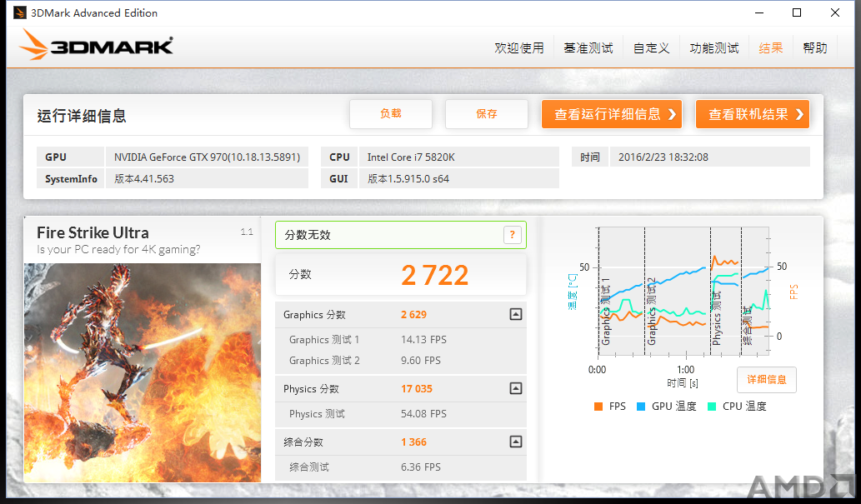Click the Graphics 测试 2 row label
Image resolution: width=861 pixels, height=504 pixels.
(324, 361)
